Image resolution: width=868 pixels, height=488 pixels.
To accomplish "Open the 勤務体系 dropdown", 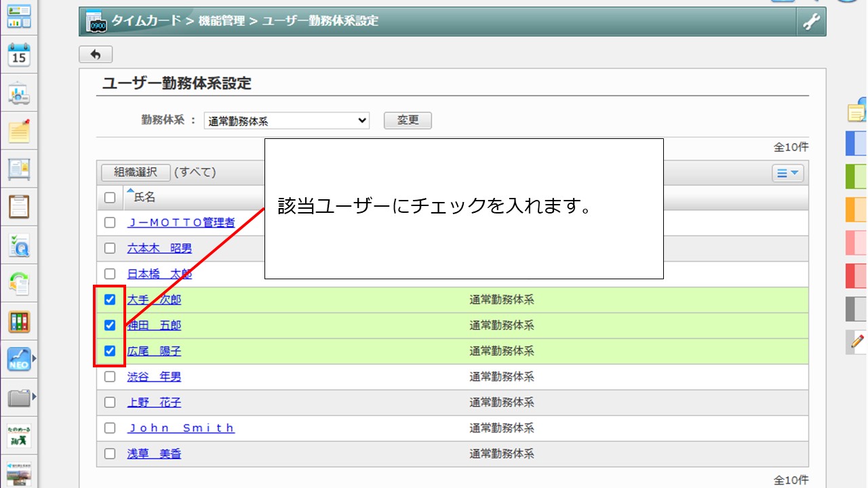I will tap(287, 121).
